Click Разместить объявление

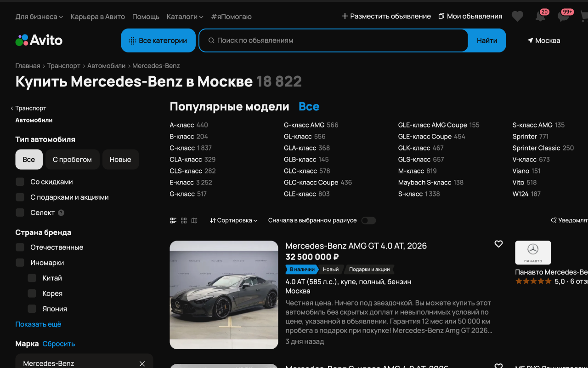pyautogui.click(x=386, y=16)
